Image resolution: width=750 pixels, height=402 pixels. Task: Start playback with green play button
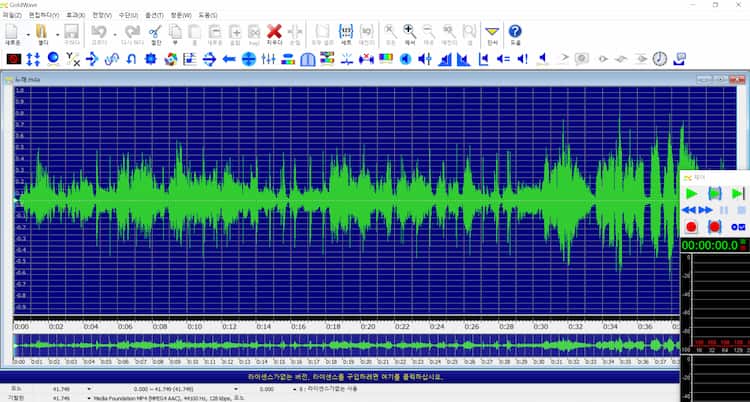pyautogui.click(x=691, y=194)
